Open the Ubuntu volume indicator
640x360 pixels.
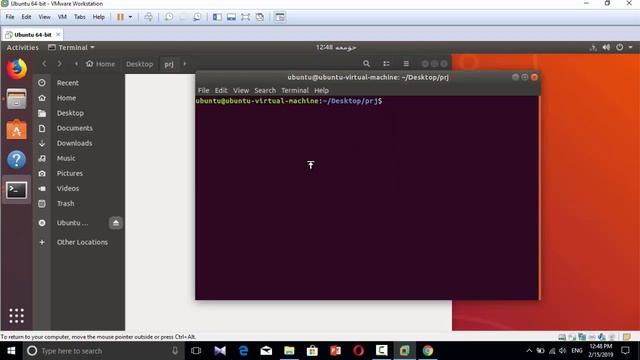pyautogui.click(x=606, y=47)
